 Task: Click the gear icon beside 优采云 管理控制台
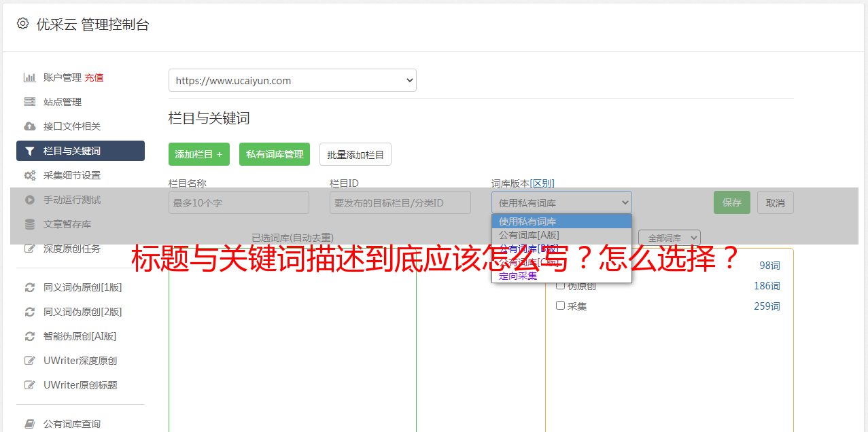[x=23, y=24]
